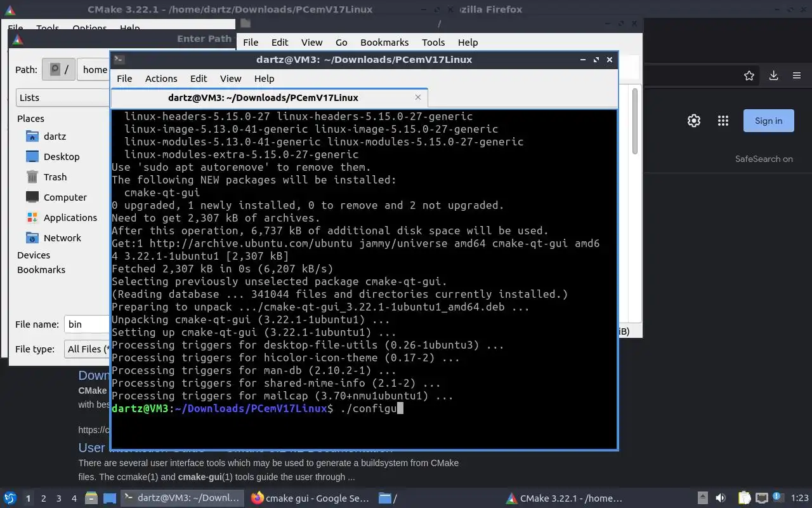The image size is (812, 508).
Task: Open the Google apps grid
Action: tap(723, 121)
